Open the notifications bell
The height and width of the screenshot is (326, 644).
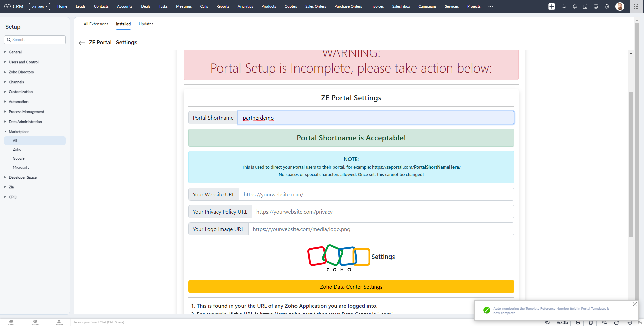click(x=575, y=6)
